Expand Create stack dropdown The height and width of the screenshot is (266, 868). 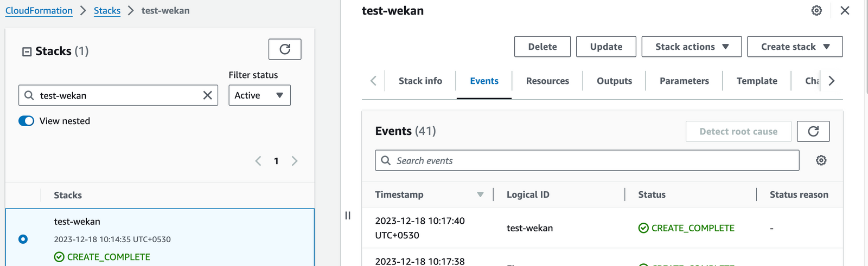(795, 47)
